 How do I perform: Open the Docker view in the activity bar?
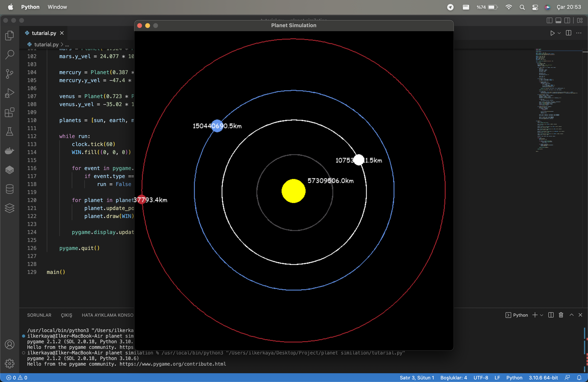(x=9, y=150)
